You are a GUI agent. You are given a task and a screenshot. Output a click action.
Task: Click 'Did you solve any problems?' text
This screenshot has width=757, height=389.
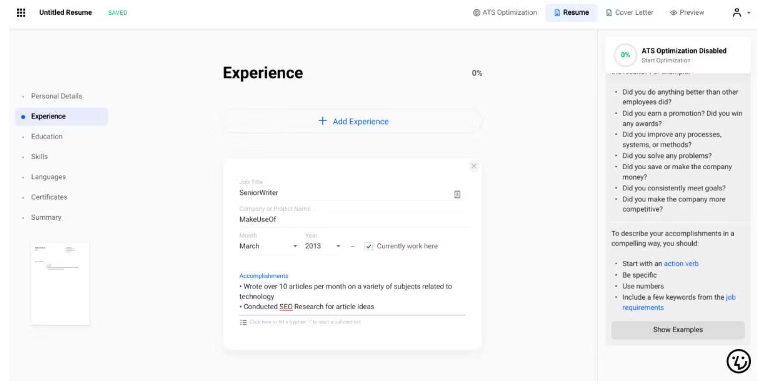click(667, 156)
